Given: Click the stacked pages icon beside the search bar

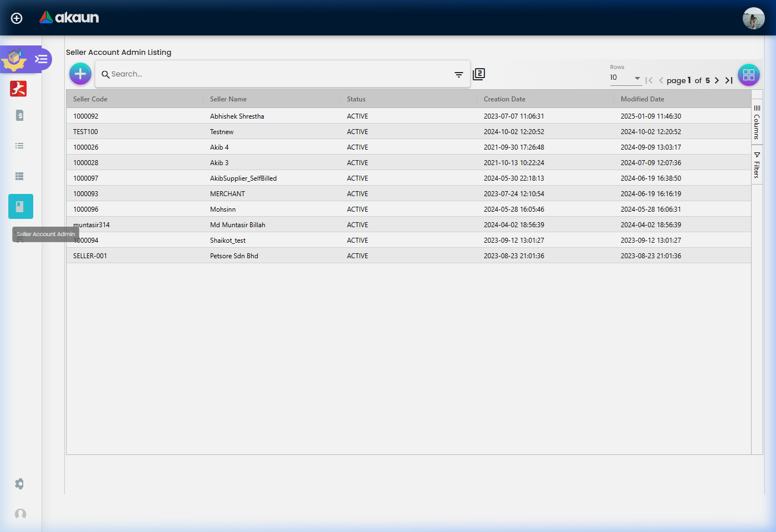Looking at the screenshot, I should tap(479, 74).
